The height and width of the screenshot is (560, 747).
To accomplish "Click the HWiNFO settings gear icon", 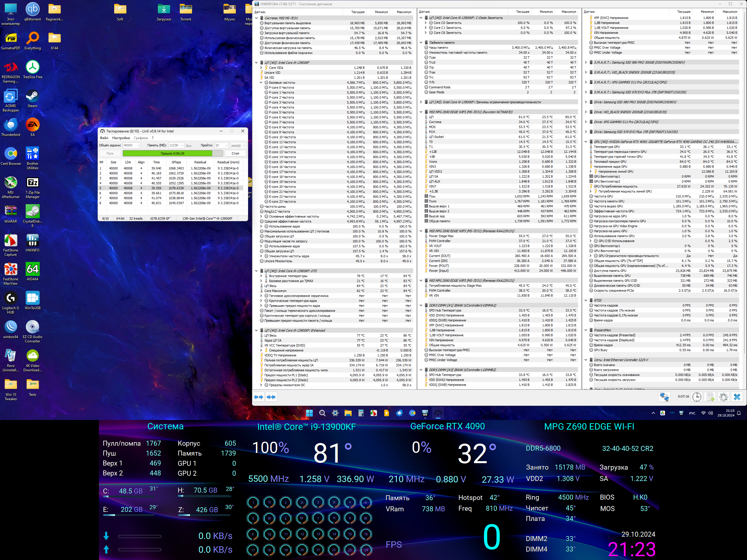I will pos(723,397).
